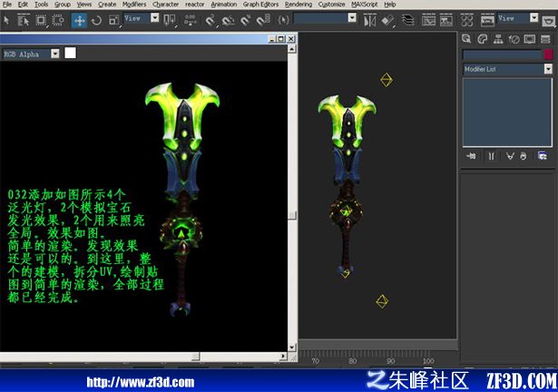Click the Make Unique stack button

coord(510,156)
